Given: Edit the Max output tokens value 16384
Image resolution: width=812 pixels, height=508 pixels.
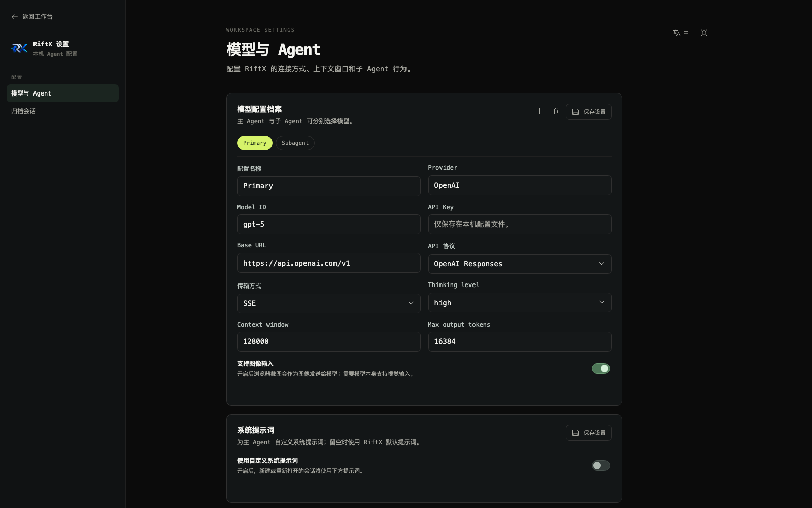Looking at the screenshot, I should click(x=520, y=341).
